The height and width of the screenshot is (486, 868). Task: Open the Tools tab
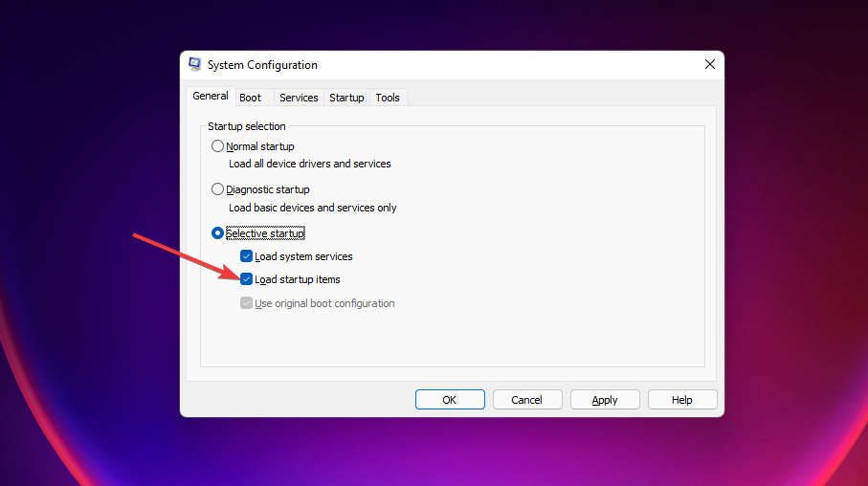point(388,98)
